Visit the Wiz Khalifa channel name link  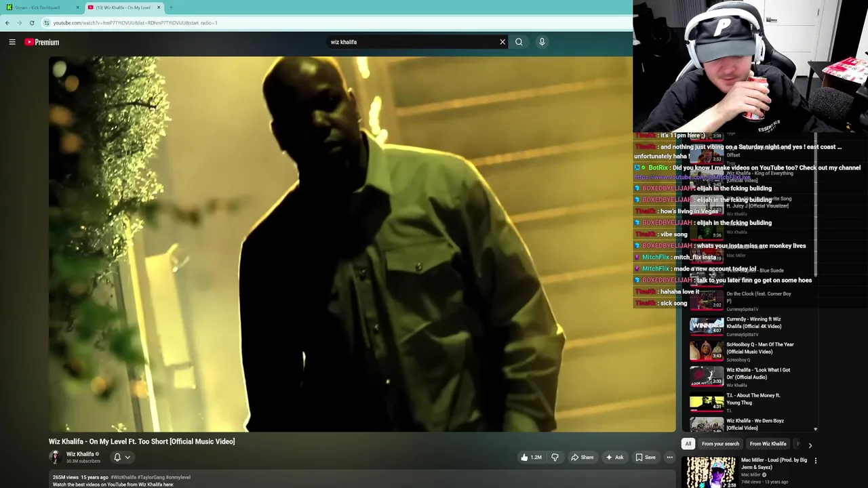80,454
